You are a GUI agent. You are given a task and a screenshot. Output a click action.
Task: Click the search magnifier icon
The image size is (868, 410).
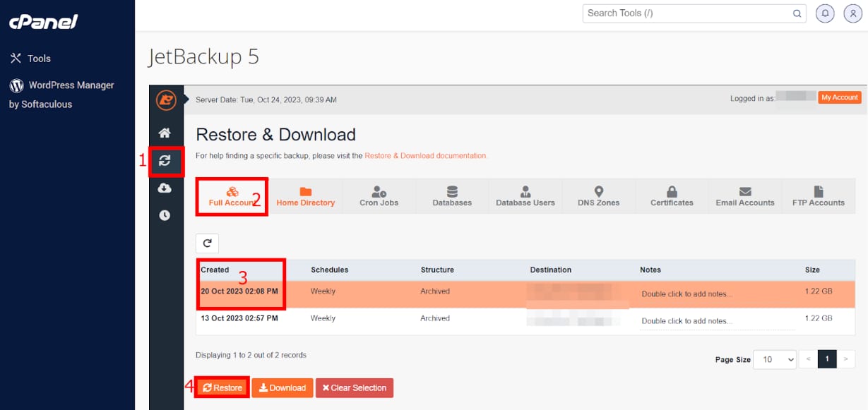(x=797, y=13)
